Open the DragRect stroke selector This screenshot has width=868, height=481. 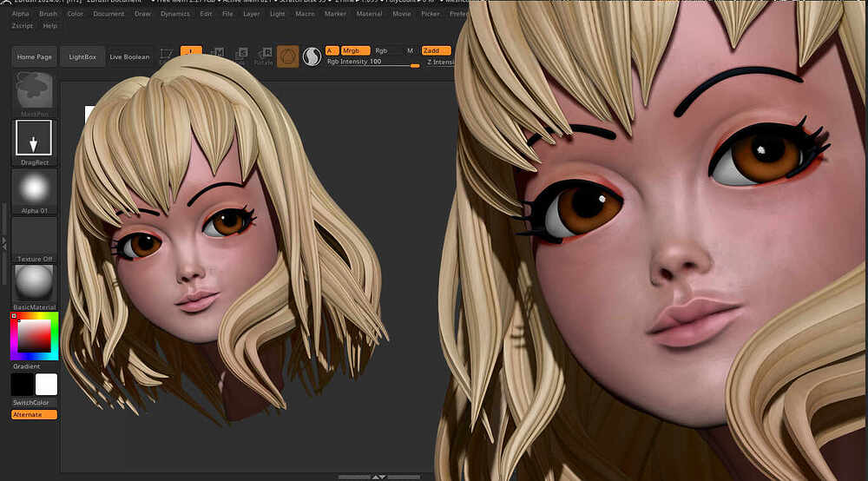(34, 142)
